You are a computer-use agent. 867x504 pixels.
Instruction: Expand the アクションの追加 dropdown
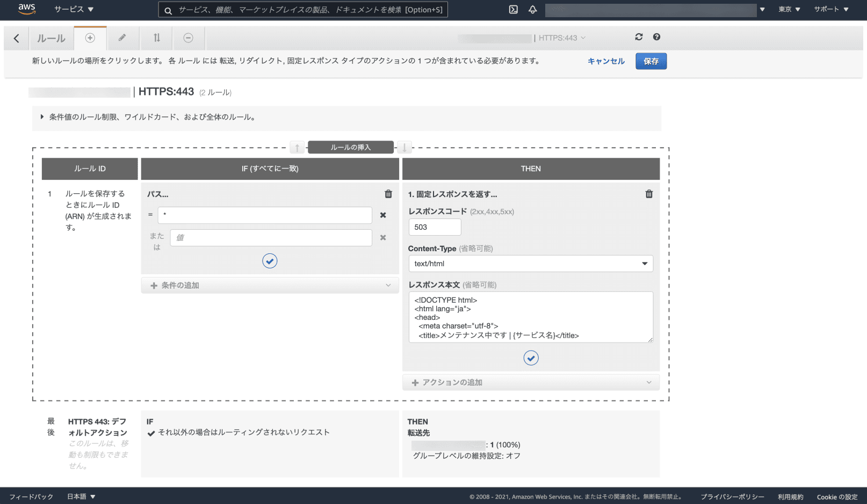click(530, 382)
